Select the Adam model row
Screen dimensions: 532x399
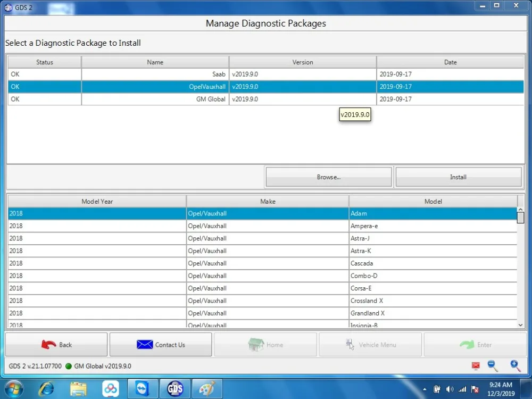(262, 213)
